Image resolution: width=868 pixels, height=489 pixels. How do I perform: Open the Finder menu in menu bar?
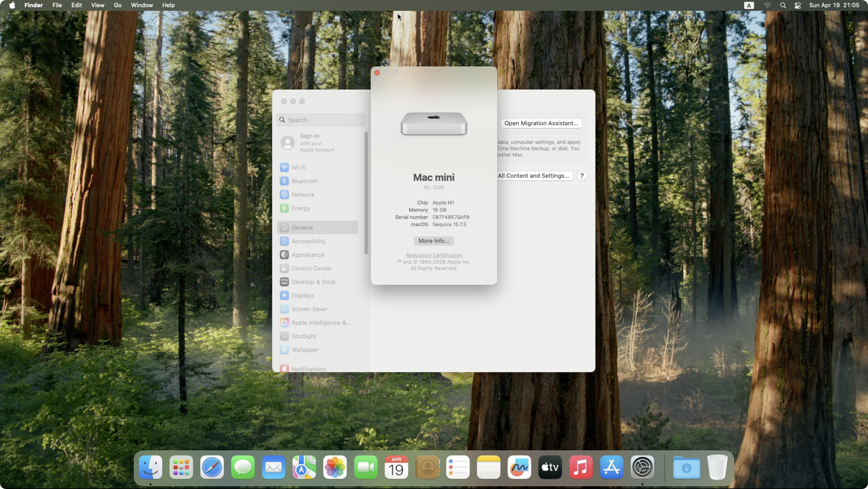click(x=33, y=5)
